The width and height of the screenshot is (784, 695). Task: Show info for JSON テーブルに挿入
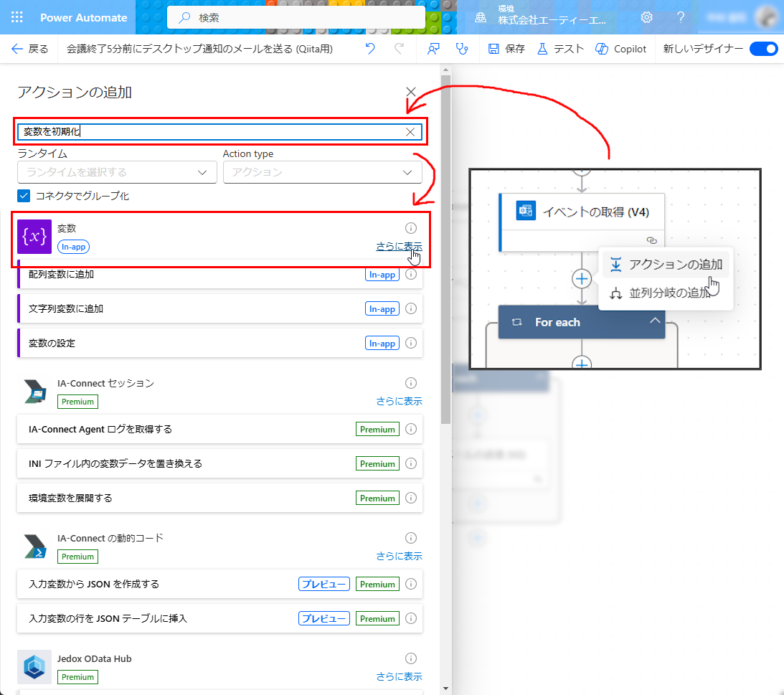click(411, 618)
